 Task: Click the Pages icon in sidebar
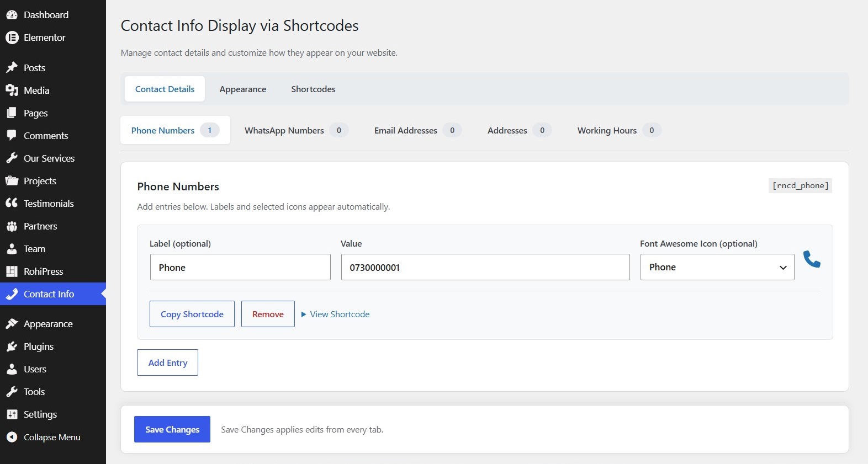[x=12, y=113]
